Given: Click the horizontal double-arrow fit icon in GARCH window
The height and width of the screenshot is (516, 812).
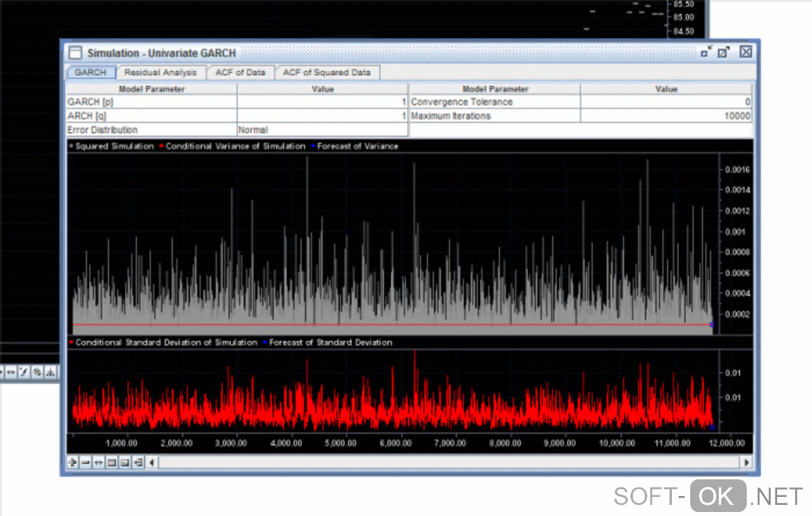Looking at the screenshot, I should (x=99, y=462).
